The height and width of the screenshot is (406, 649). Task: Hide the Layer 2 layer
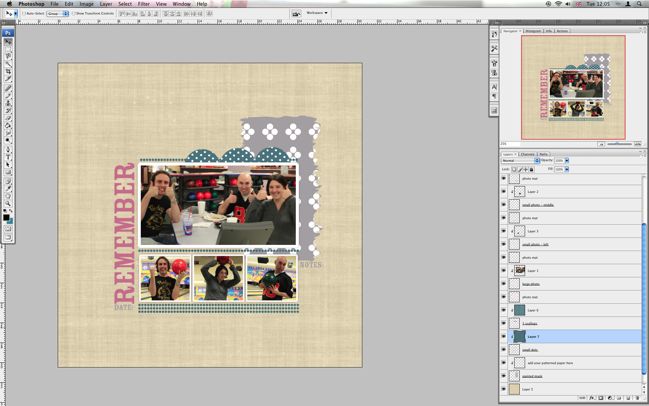click(x=504, y=192)
